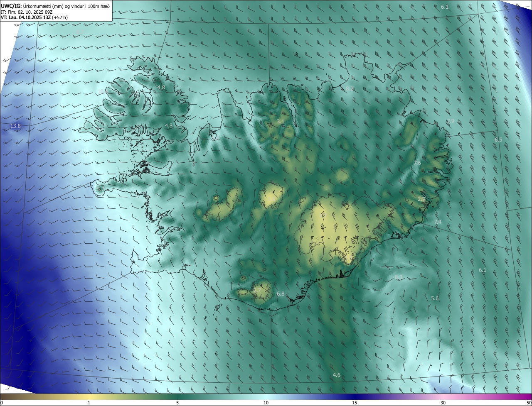Click the 4.6 value label south of Iceland
This screenshot has width=532, height=406.
(337, 375)
